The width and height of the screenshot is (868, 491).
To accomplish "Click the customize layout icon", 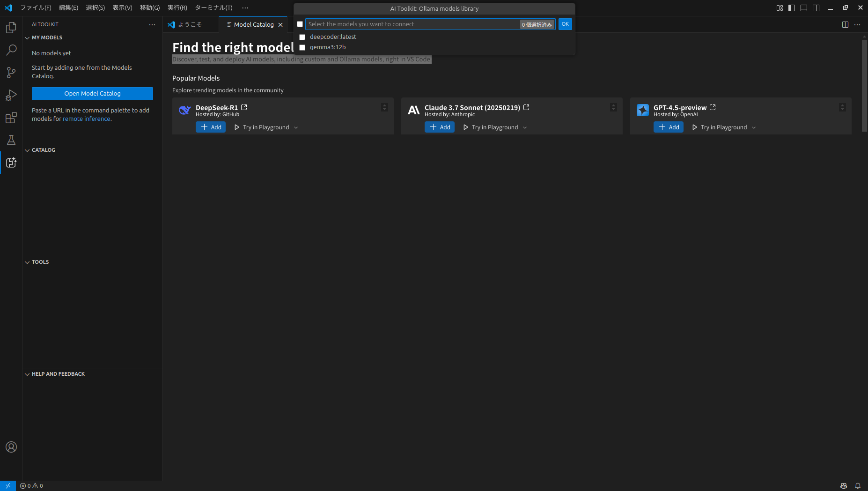I will (780, 8).
